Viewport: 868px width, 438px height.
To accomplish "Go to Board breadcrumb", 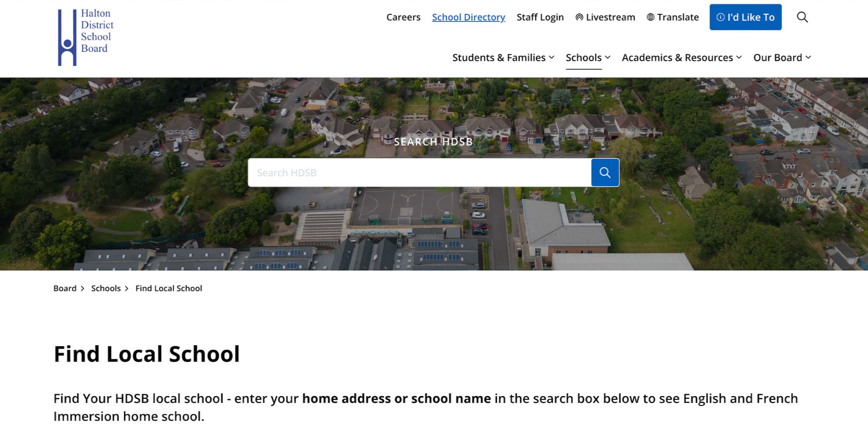I will coord(65,289).
